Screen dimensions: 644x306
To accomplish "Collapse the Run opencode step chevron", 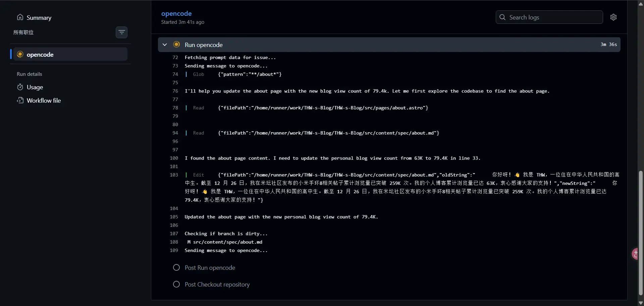I will [165, 45].
